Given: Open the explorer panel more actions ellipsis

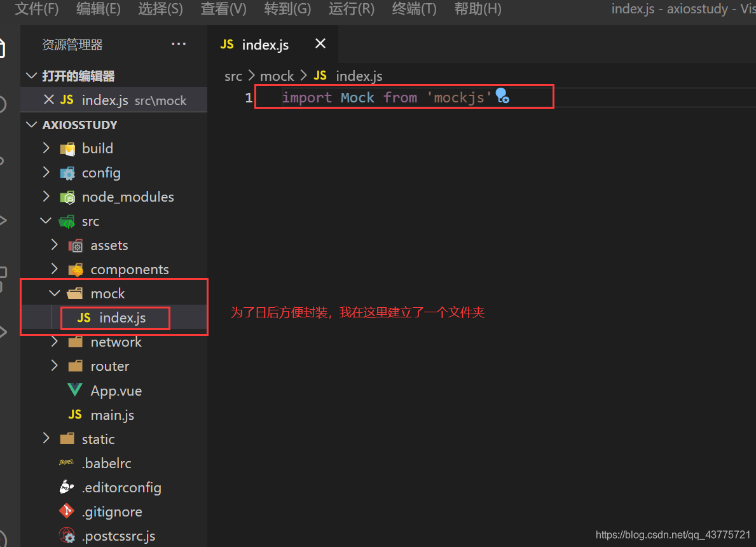Looking at the screenshot, I should pos(179,44).
